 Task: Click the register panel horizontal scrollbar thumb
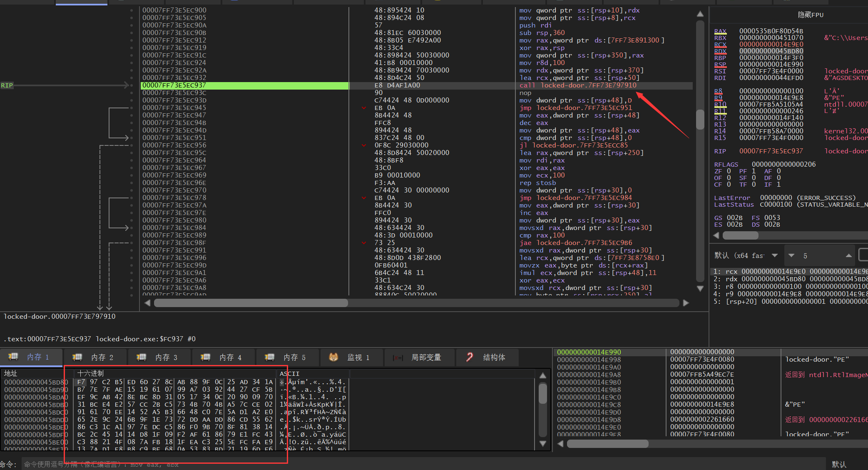pos(740,235)
